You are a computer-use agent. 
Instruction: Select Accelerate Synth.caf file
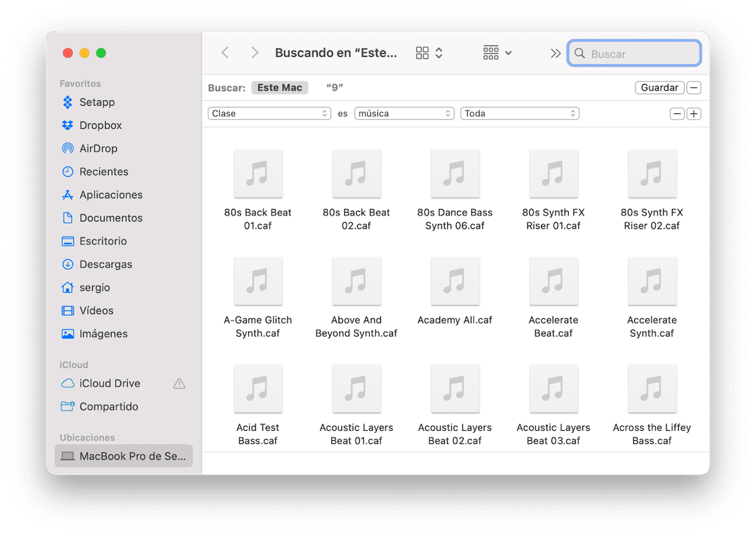pos(652,297)
